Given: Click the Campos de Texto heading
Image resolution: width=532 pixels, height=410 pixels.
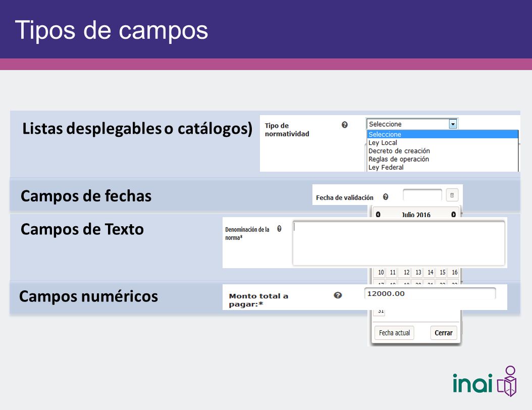Looking at the screenshot, I should 82,229.
